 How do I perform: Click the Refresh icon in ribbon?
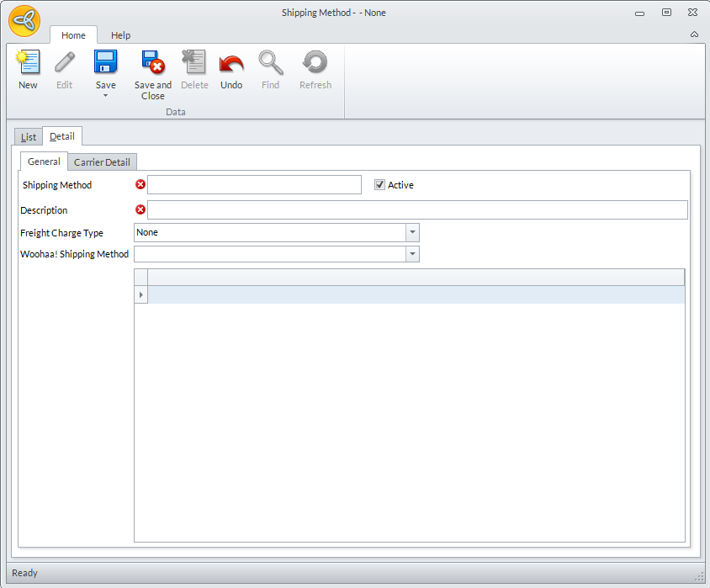[315, 63]
